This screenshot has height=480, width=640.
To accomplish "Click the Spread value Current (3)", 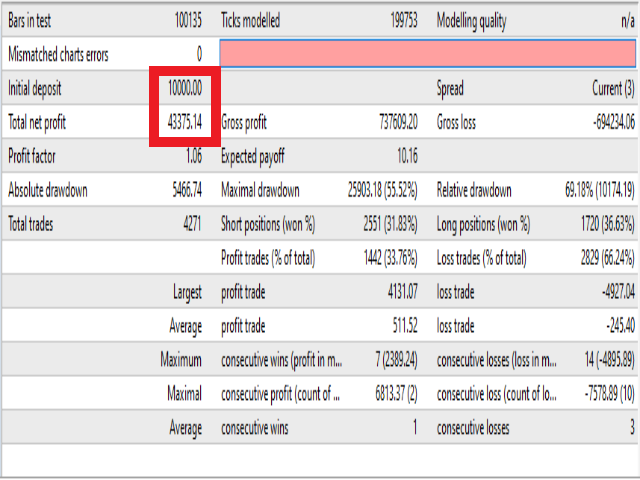I will (x=613, y=89).
